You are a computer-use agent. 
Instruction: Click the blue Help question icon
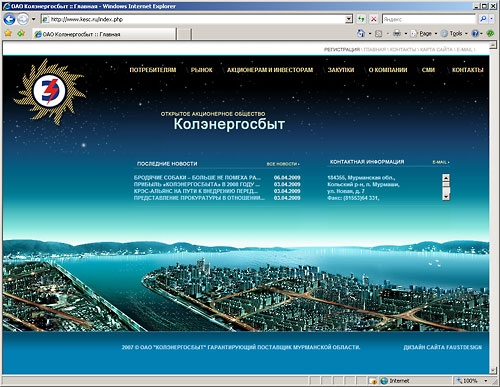475,33
